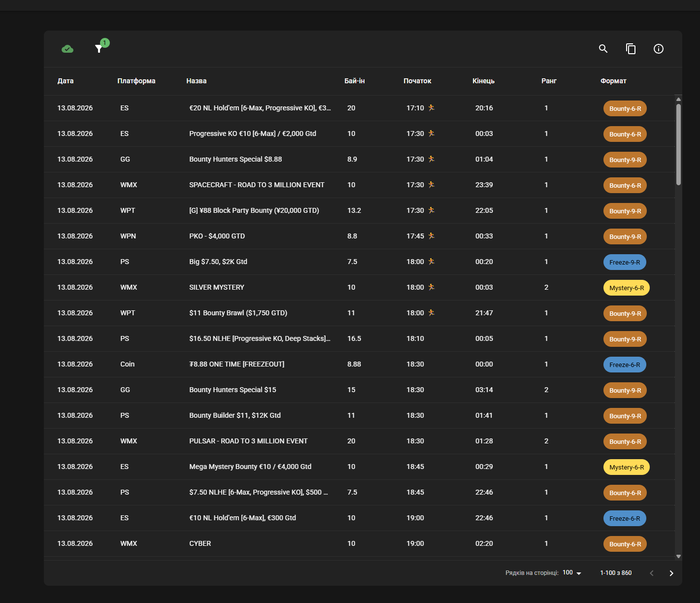
Task: Sort by the Початок column header
Action: (417, 81)
